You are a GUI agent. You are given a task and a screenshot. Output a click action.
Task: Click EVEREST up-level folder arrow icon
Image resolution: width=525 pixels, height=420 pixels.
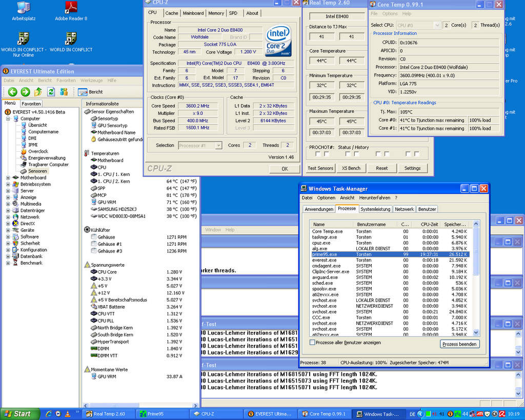[38, 92]
